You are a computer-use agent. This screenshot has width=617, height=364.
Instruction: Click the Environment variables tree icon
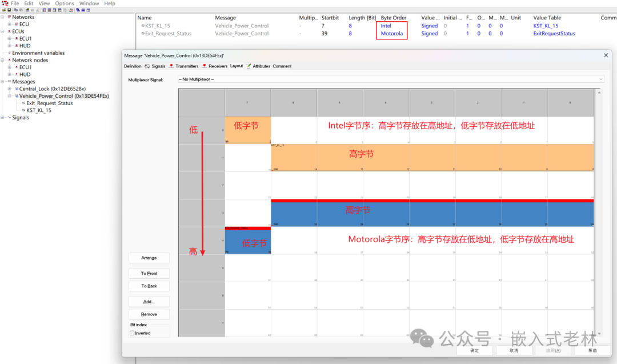click(x=9, y=53)
